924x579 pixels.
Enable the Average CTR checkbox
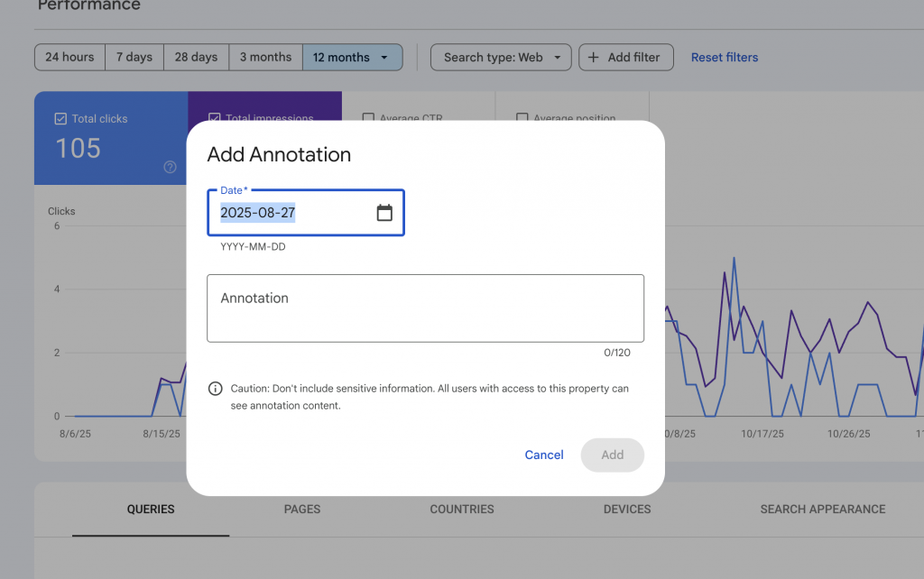pos(368,118)
